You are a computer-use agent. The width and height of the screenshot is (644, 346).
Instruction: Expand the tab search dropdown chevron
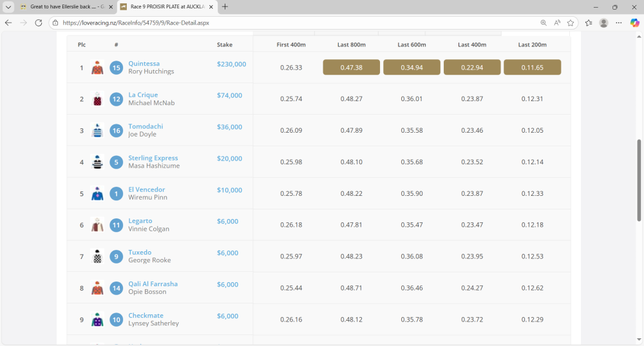tap(8, 7)
